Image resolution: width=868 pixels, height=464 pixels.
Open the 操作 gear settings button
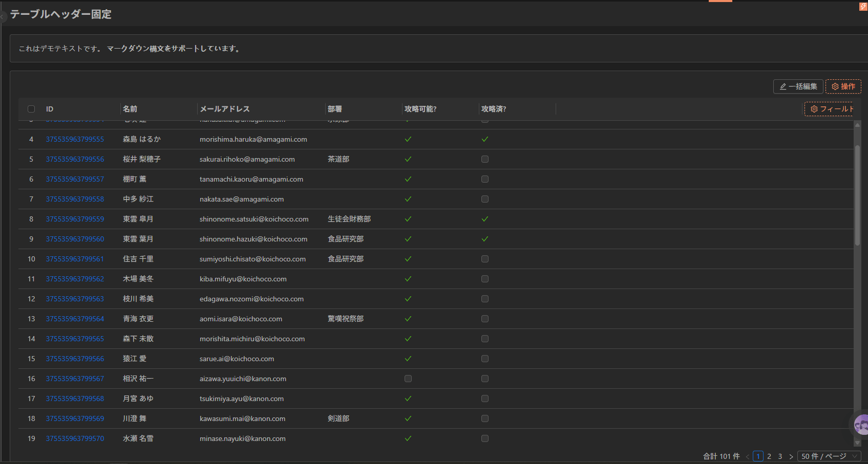coord(843,86)
